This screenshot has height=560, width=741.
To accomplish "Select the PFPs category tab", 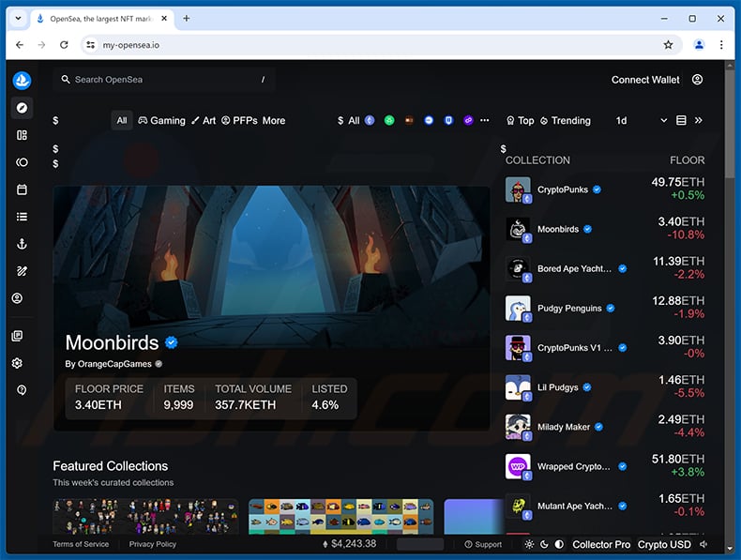I will pos(239,120).
